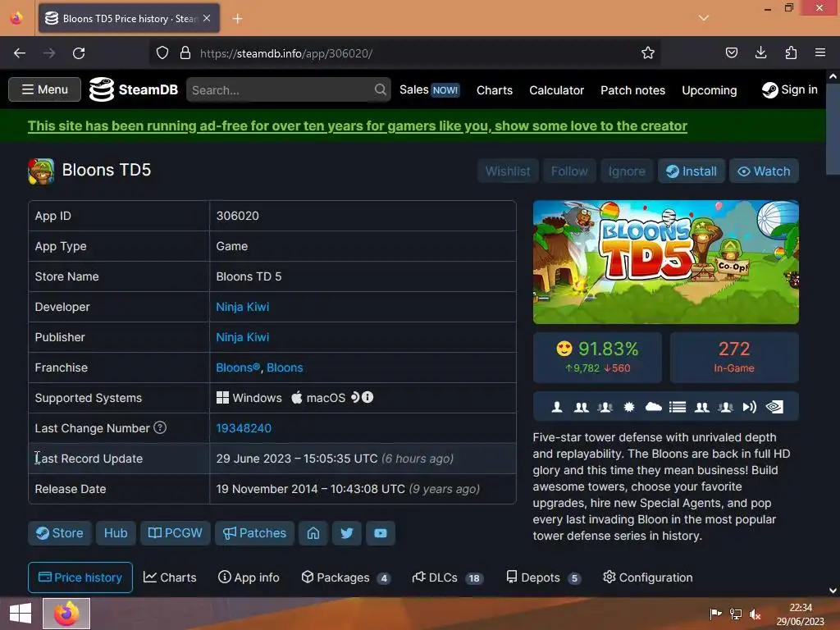Click the 91.83% rating box
Screen dimensions: 840x630
point(597,358)
